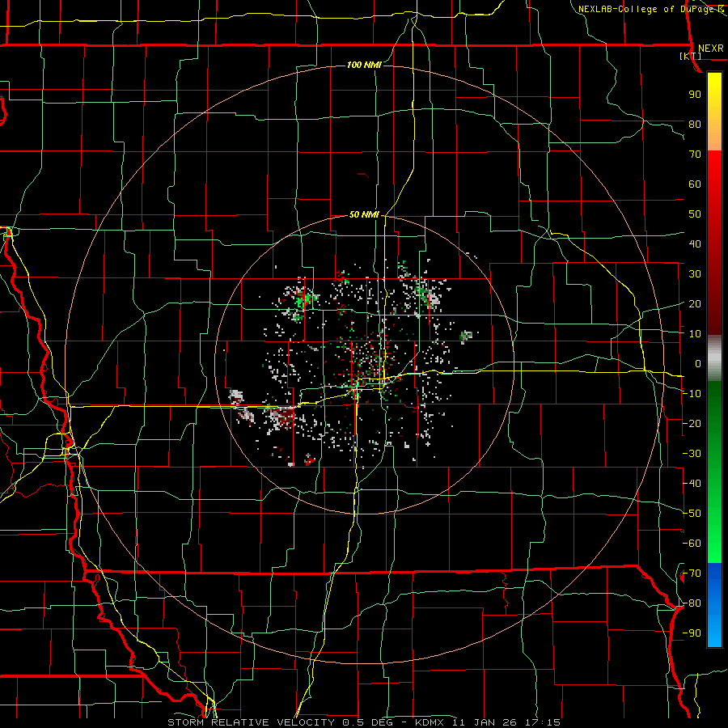This screenshot has height=728, width=728.
Task: Click the 40 value on the velocity scale
Action: coord(695,244)
